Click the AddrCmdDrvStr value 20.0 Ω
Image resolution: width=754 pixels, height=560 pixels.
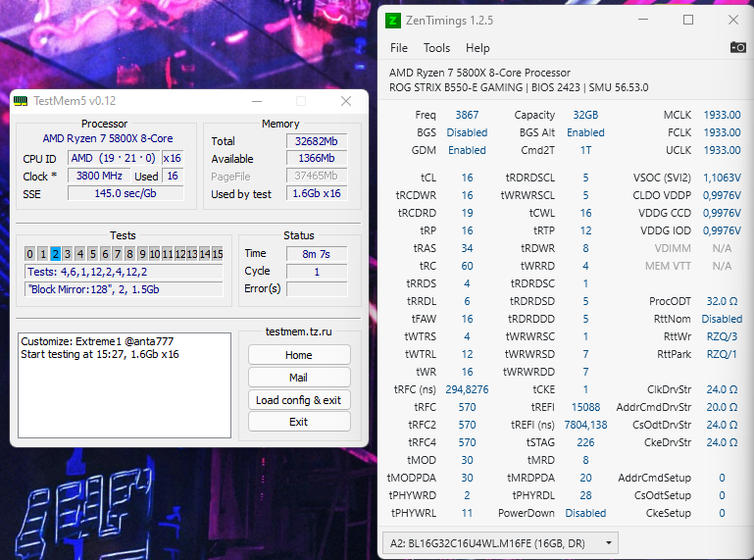tap(722, 407)
